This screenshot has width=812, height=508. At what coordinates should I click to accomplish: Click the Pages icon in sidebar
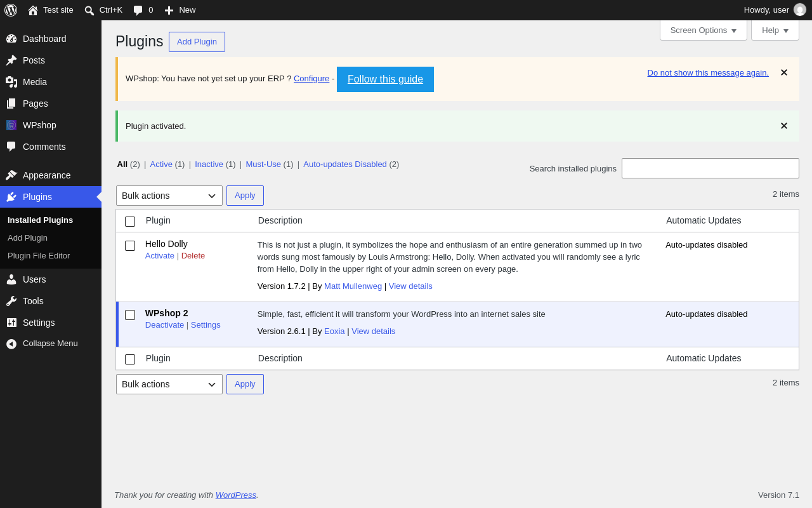(x=11, y=104)
